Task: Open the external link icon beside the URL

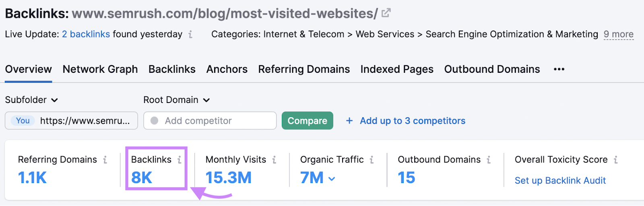Action: pos(386,13)
